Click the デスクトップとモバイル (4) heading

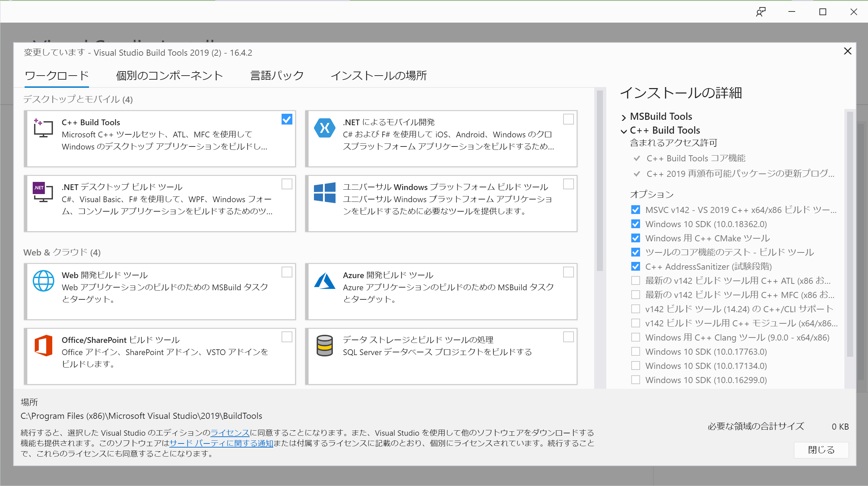pyautogui.click(x=78, y=100)
